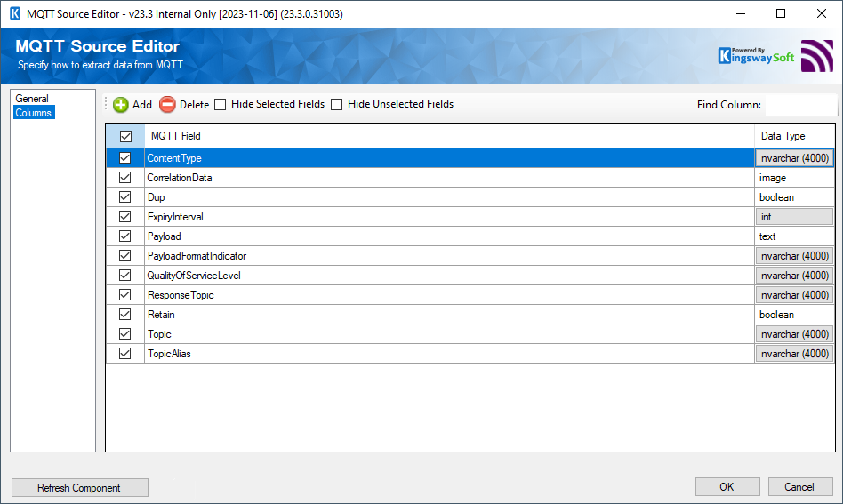
Task: Select the ExpiryInterval field name
Action: point(175,217)
